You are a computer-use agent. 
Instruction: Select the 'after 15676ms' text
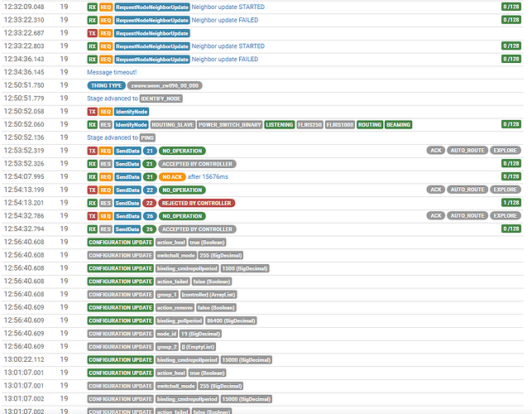tap(208, 176)
